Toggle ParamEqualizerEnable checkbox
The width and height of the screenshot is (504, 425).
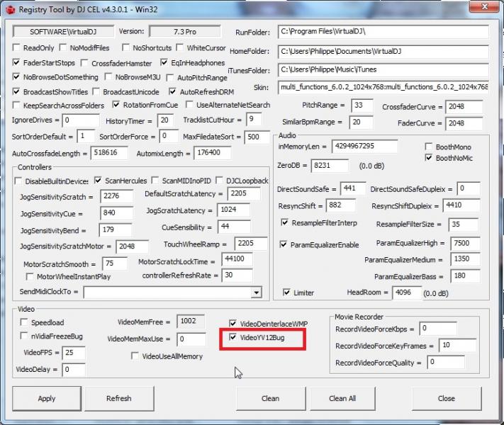click(283, 244)
